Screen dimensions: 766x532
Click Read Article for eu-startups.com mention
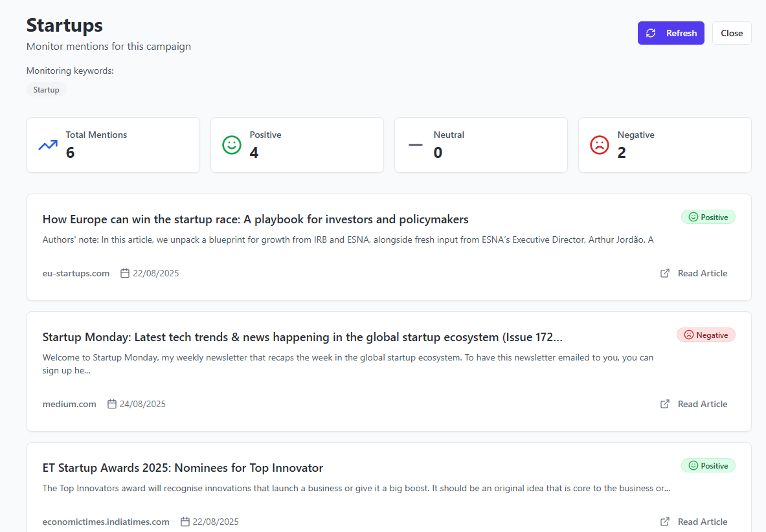(702, 273)
